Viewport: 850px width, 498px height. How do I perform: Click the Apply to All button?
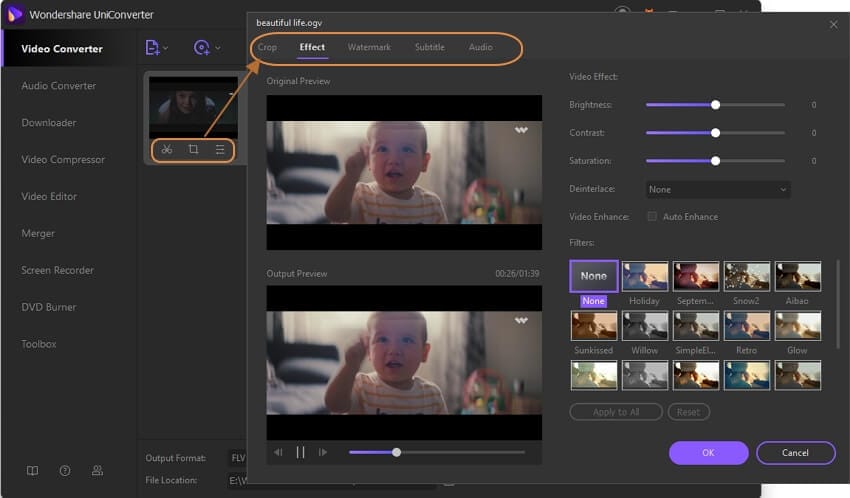(616, 412)
